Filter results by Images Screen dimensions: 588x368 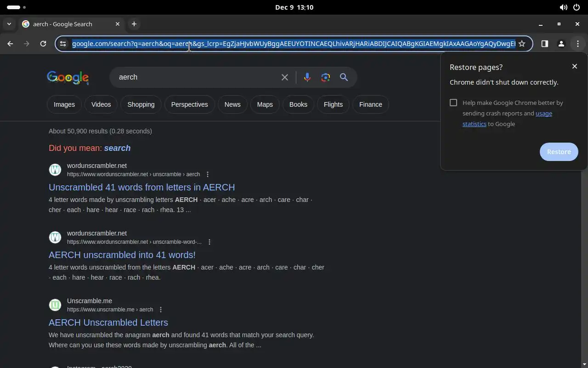(x=64, y=104)
